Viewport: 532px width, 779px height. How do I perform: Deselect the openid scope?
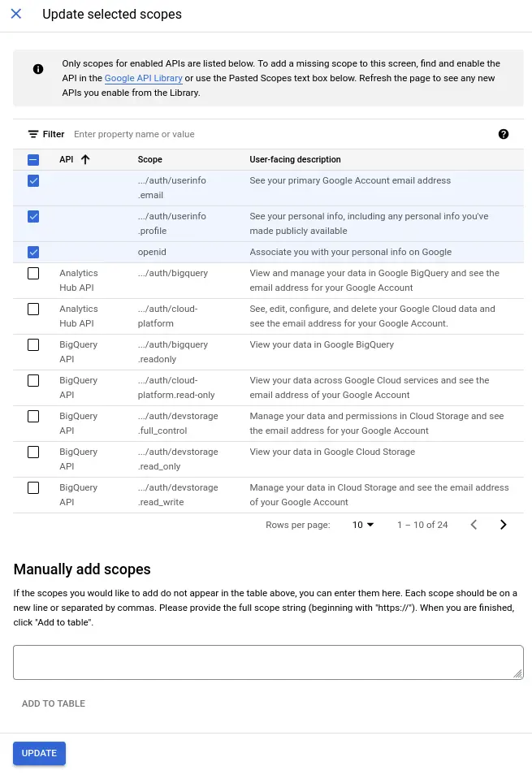(x=33, y=253)
